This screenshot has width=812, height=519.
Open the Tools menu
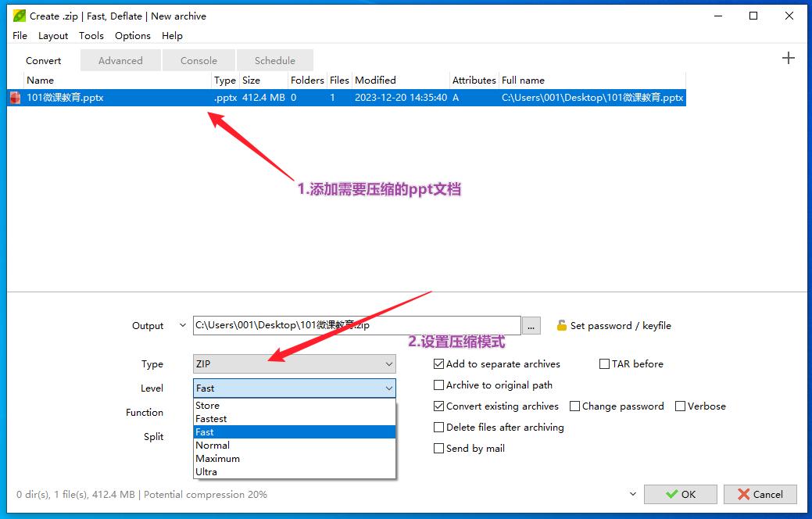[91, 36]
